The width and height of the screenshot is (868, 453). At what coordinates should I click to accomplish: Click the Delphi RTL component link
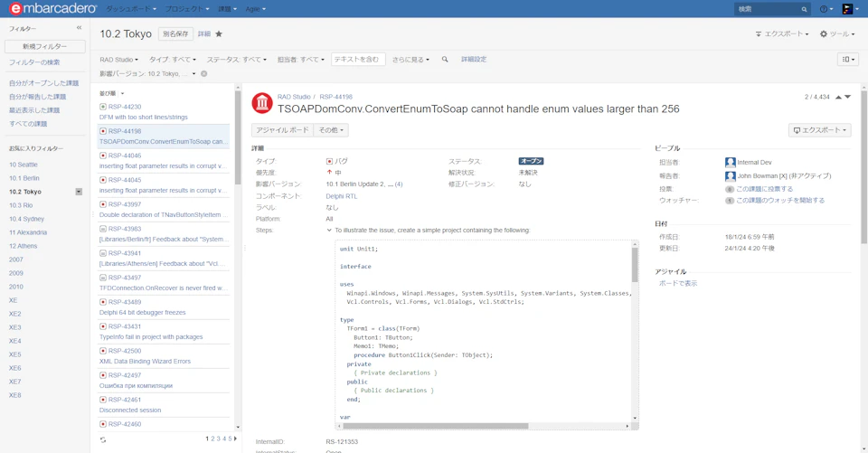coord(342,196)
